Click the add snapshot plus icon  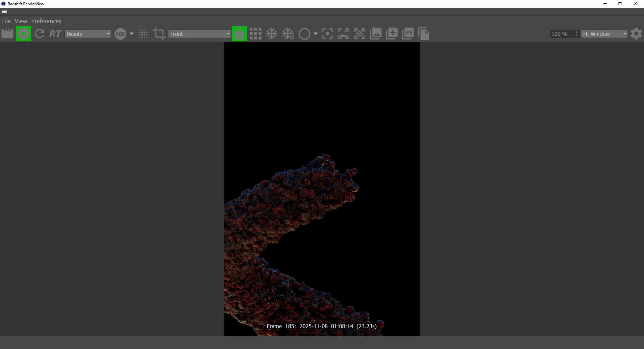(x=392, y=34)
